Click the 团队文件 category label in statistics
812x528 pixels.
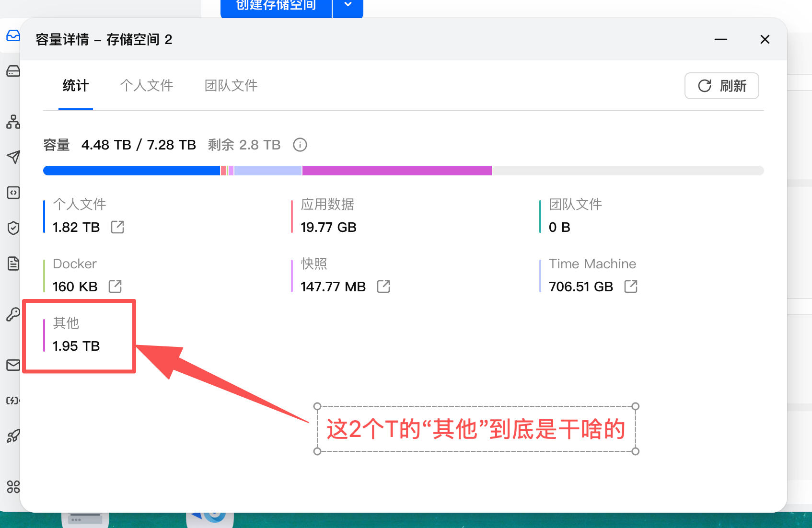576,204
